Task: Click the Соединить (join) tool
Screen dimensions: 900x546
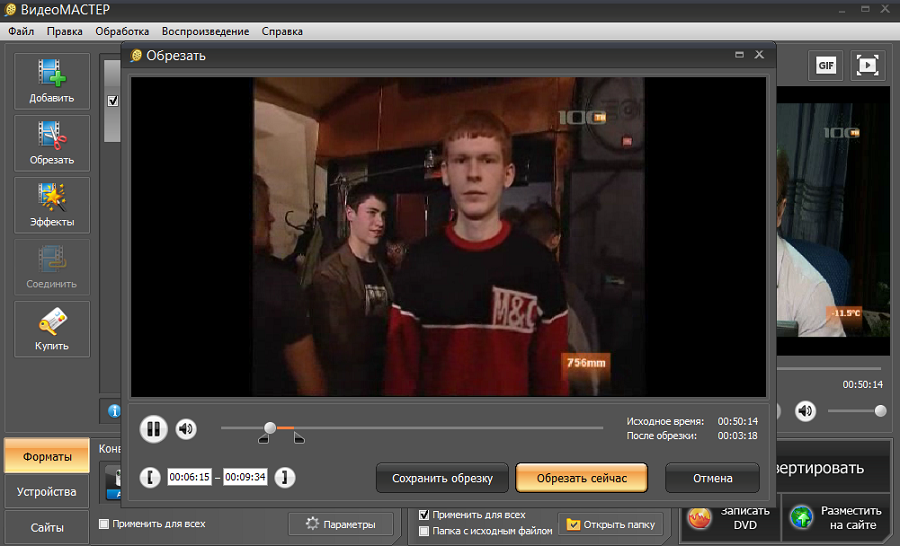Action: (x=52, y=268)
